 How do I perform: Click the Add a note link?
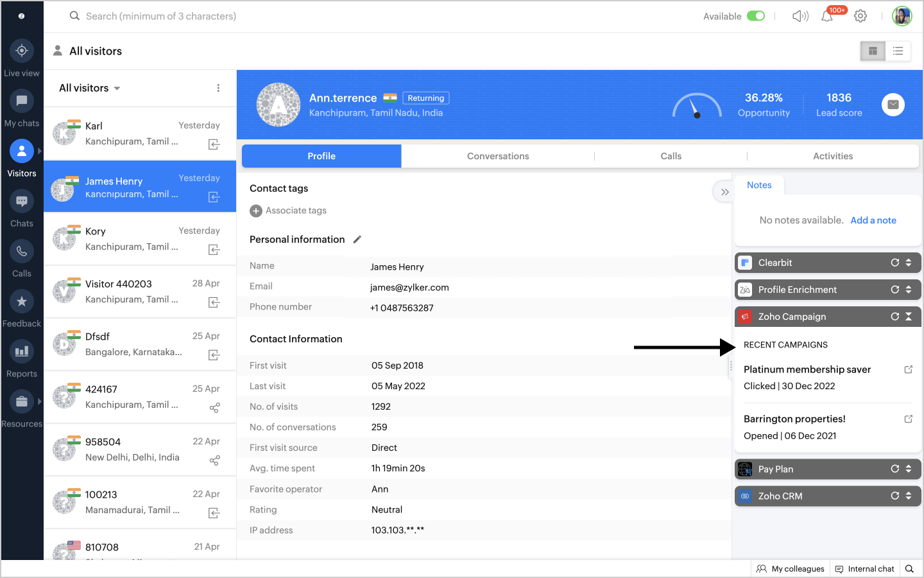873,220
